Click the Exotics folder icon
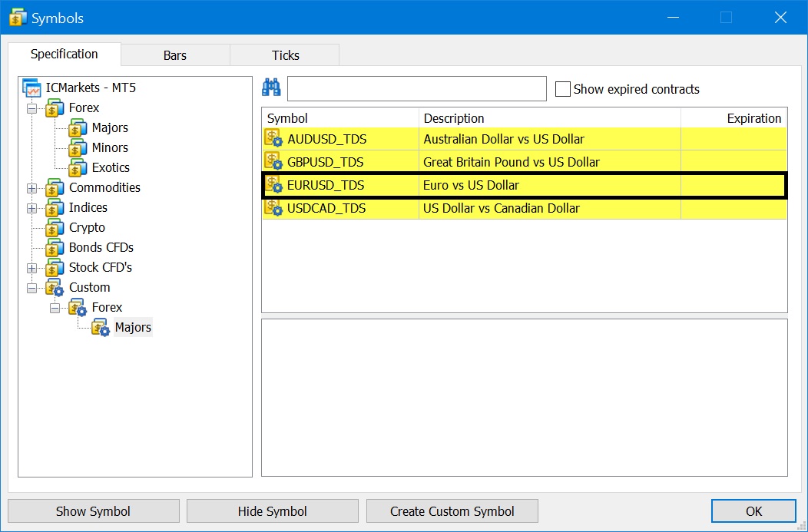This screenshot has width=808, height=532. tap(78, 168)
